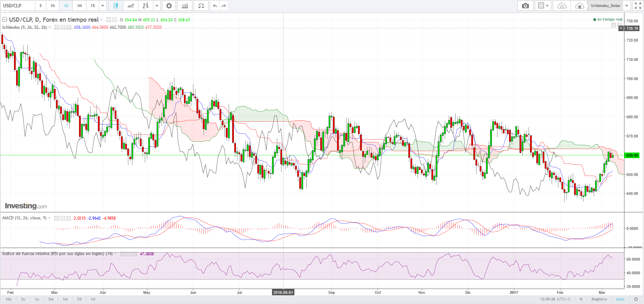Image resolution: width=644 pixels, height=304 pixels.
Task: Select the 1D interval
Action: pos(66,6)
